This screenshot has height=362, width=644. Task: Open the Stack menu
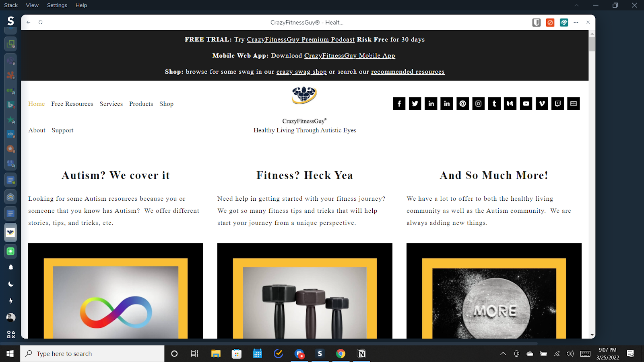pos(11,5)
